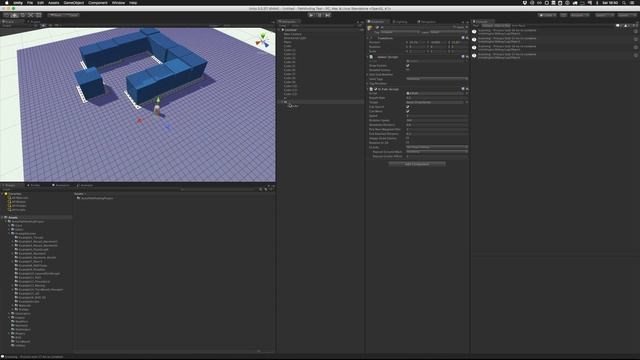Open the Transform component gear menu
This screenshot has width=640, height=360.
[x=467, y=38]
